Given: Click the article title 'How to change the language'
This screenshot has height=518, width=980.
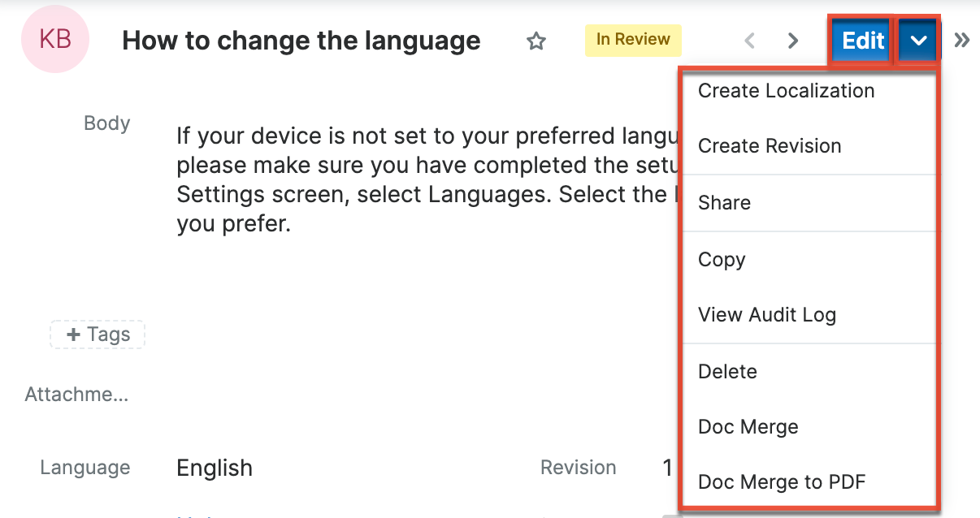Looking at the screenshot, I should (301, 41).
